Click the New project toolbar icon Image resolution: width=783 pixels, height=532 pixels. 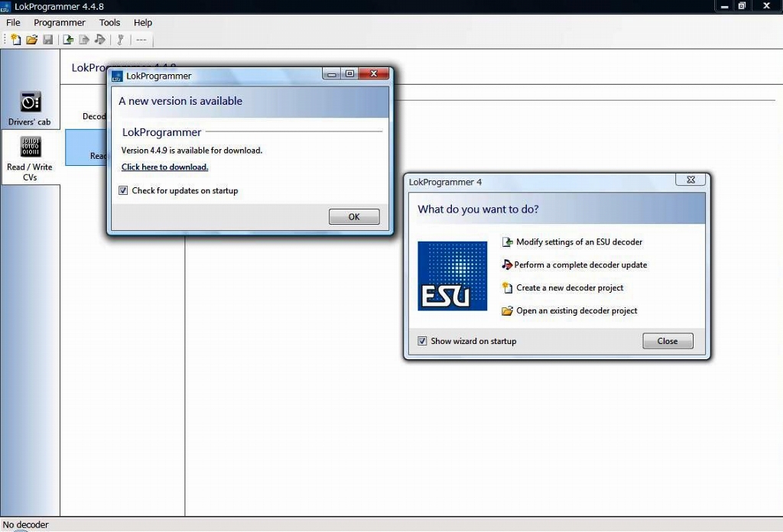point(16,40)
